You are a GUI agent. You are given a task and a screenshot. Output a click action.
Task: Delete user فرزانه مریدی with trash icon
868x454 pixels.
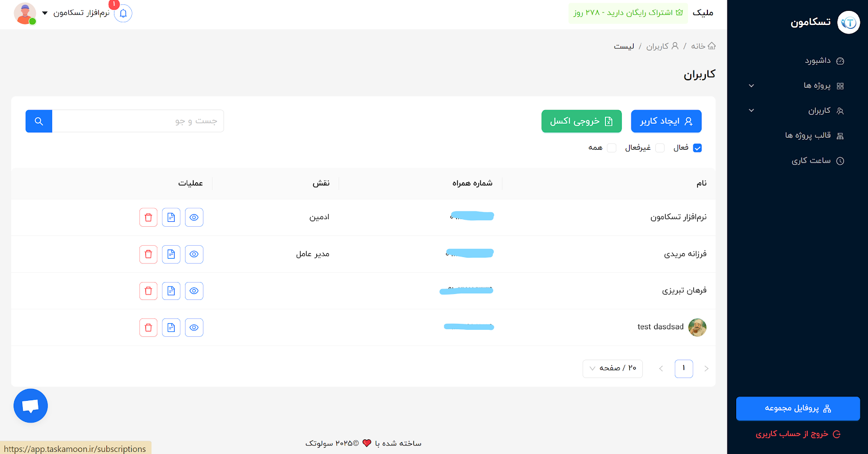(148, 254)
